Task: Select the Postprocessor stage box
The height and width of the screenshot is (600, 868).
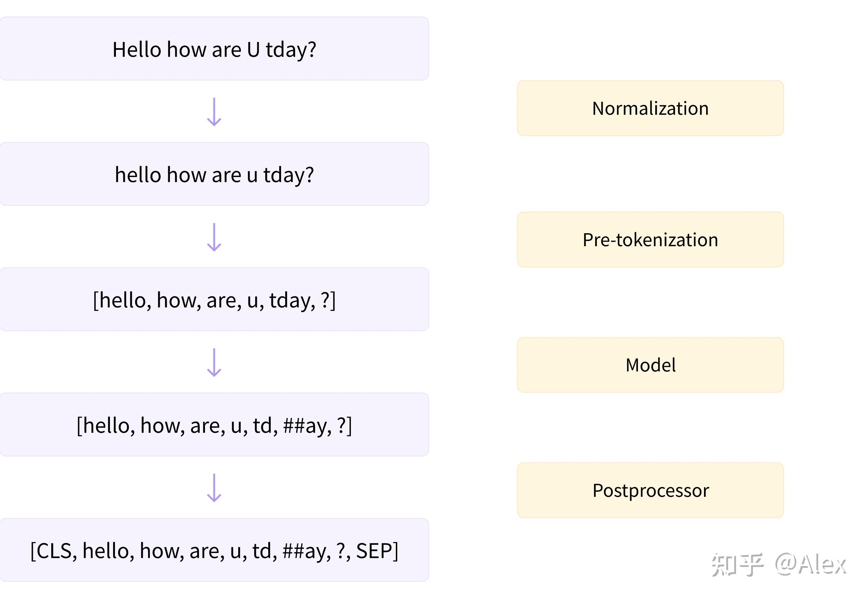Action: tap(650, 490)
